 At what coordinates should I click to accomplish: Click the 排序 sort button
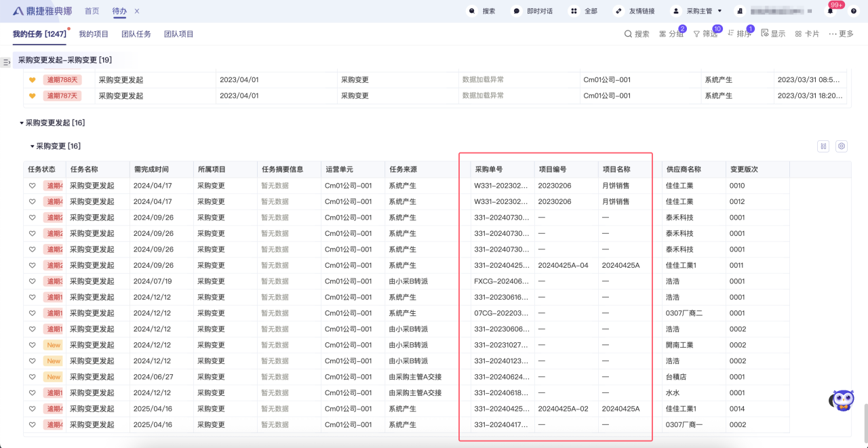pyautogui.click(x=739, y=34)
